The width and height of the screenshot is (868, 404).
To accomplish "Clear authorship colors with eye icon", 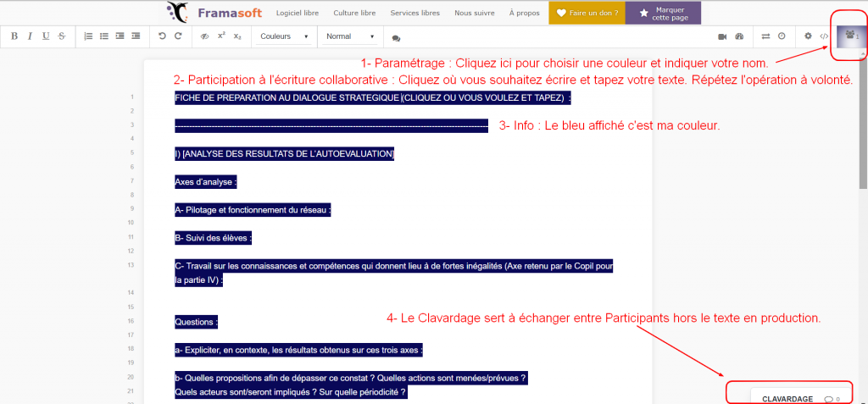I will pos(204,36).
